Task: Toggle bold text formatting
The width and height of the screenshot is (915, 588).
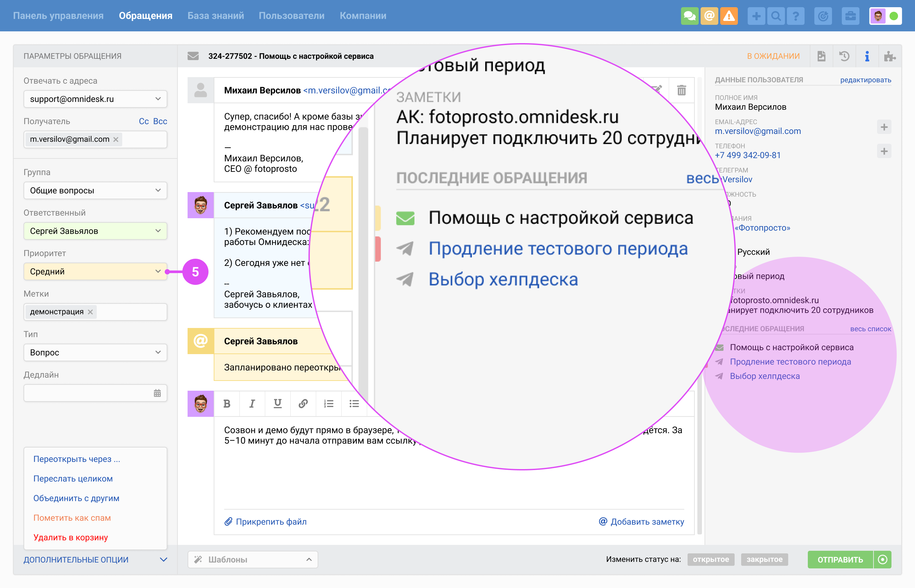Action: pyautogui.click(x=227, y=403)
